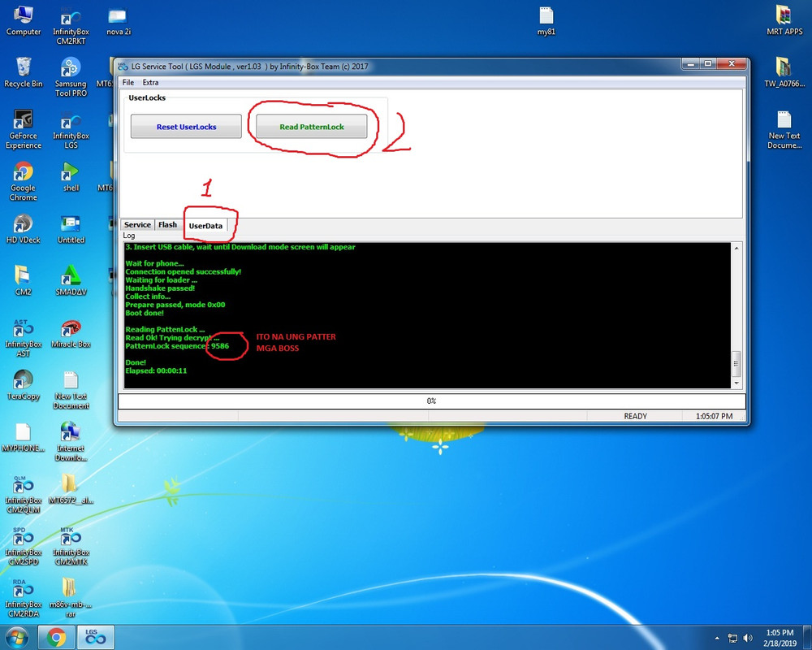Open InfinityBox CM2MTK shortcut
Image resolution: width=812 pixels, height=650 pixels.
(x=71, y=546)
